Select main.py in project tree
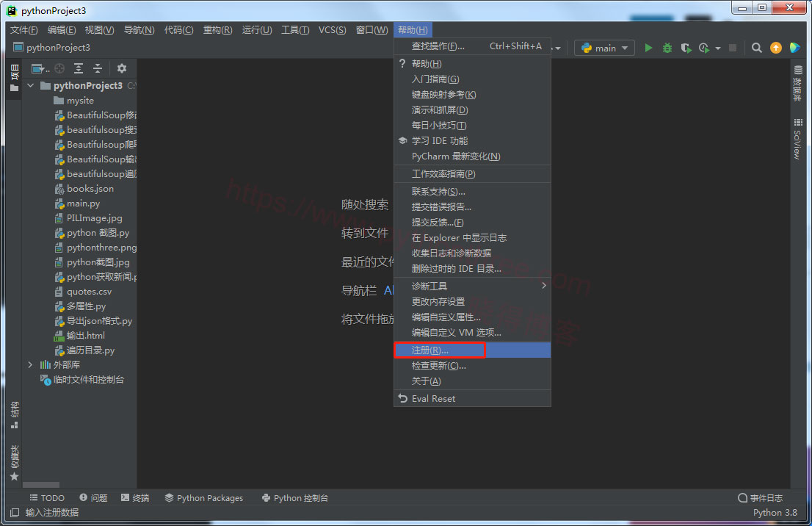The width and height of the screenshot is (812, 526). coord(83,203)
